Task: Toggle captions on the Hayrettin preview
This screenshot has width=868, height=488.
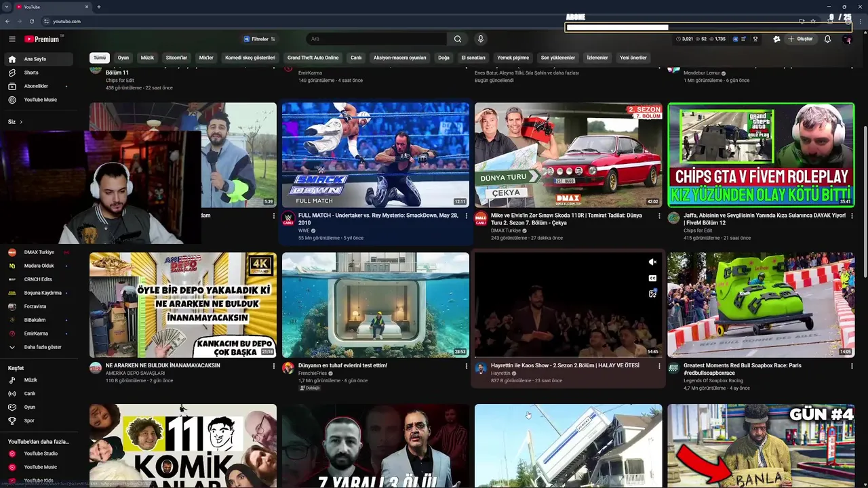Action: click(x=652, y=278)
